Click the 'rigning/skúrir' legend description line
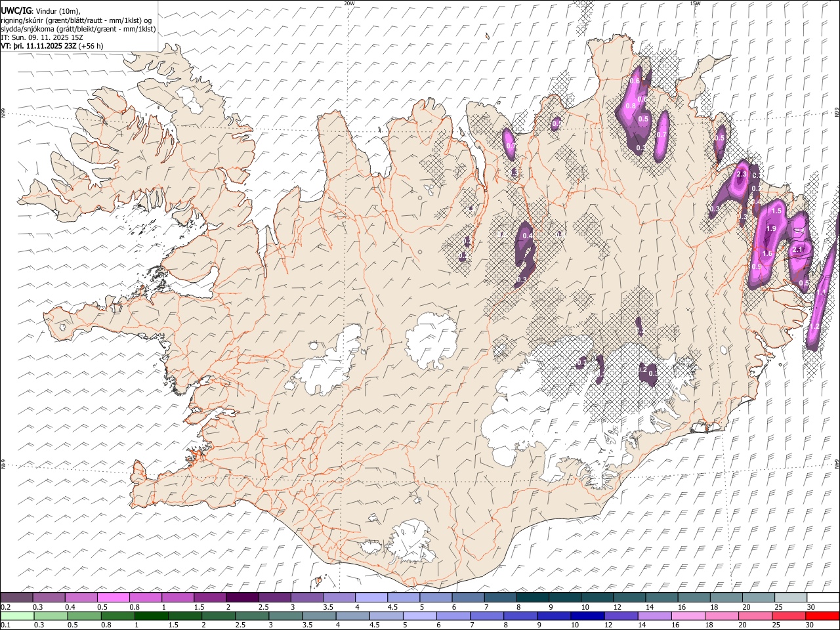This screenshot has height=630, width=840. click(x=77, y=20)
